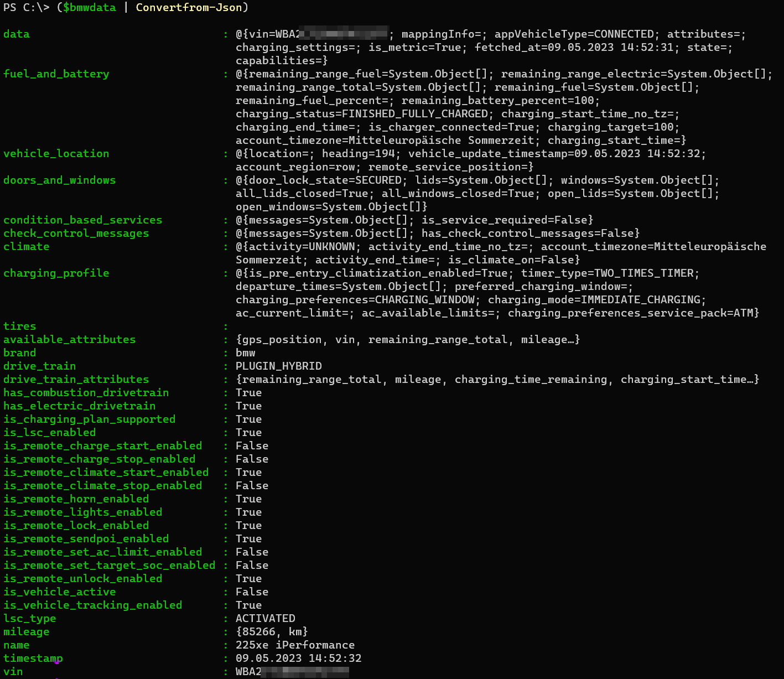Select the is_remote_lights_enabled property name
The height and width of the screenshot is (679, 784).
pos(83,512)
